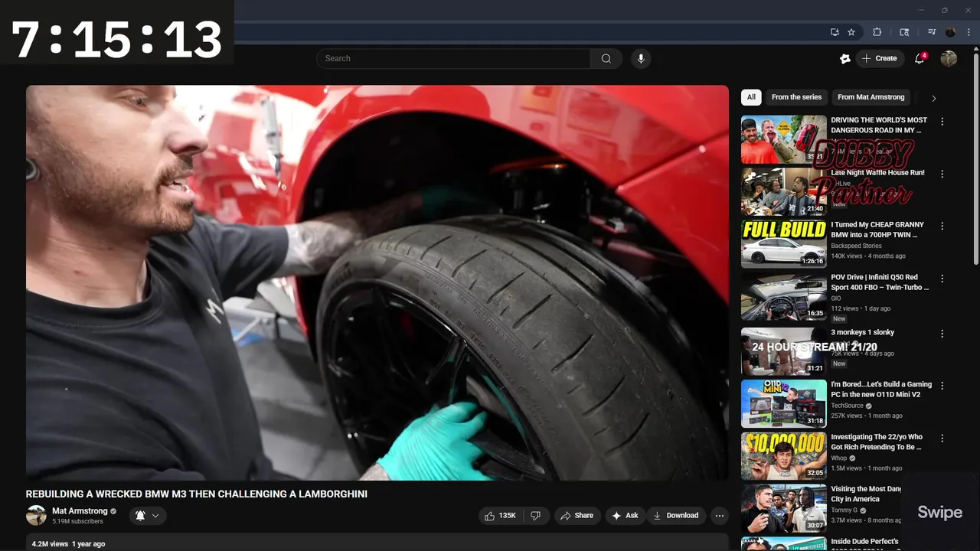Screen dimensions: 980x551
Task: Click the install app icon in address bar
Action: coord(835,32)
